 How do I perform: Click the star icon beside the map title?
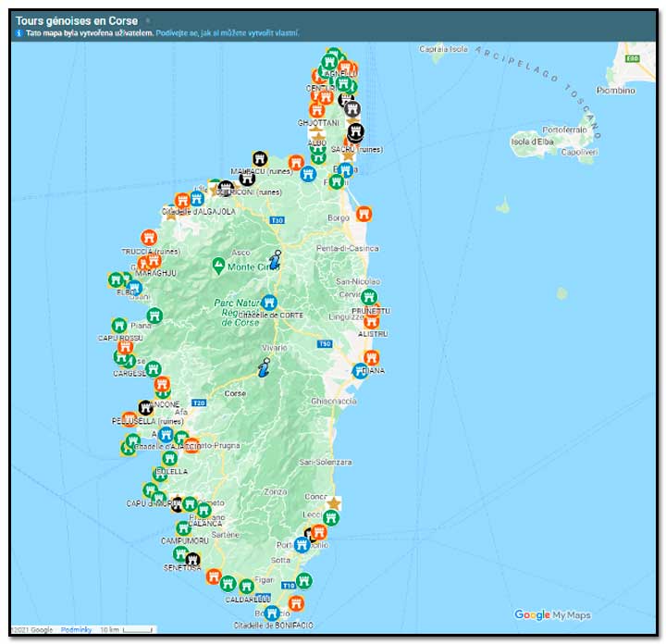[148, 20]
